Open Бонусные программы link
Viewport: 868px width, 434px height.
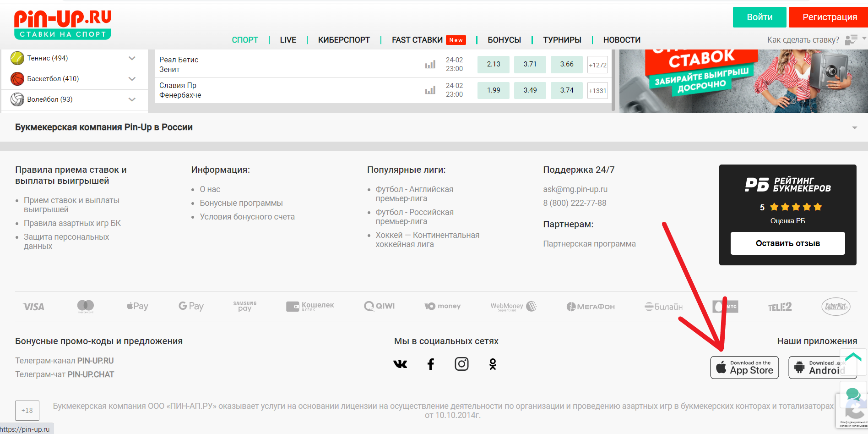coord(241,203)
